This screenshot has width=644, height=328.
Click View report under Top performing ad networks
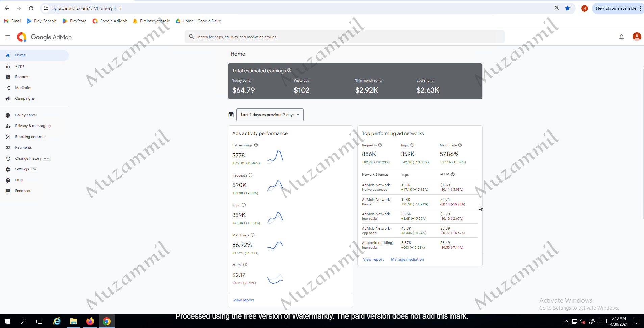tap(373, 259)
